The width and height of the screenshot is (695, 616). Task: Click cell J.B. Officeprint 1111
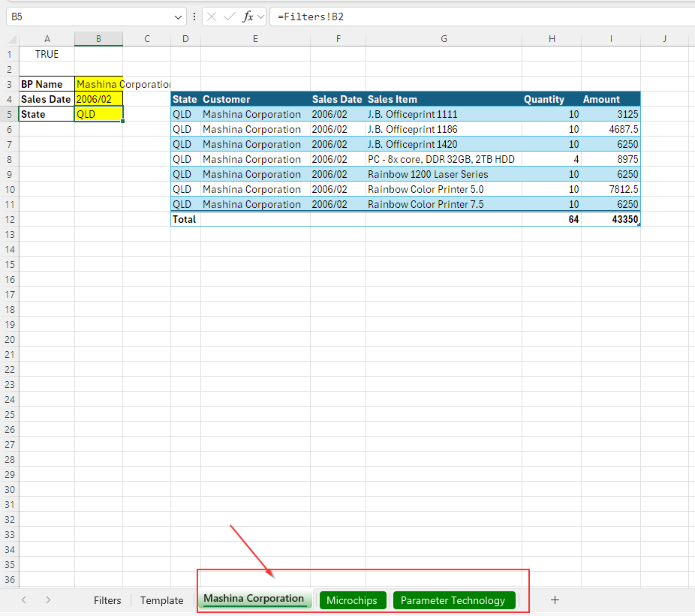point(444,114)
